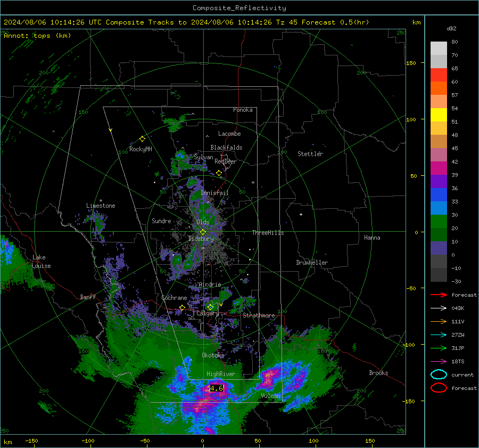The height and width of the screenshot is (448, 479).
Task: Select the dark orange 57-60 dBZ swatch
Action: (439, 88)
